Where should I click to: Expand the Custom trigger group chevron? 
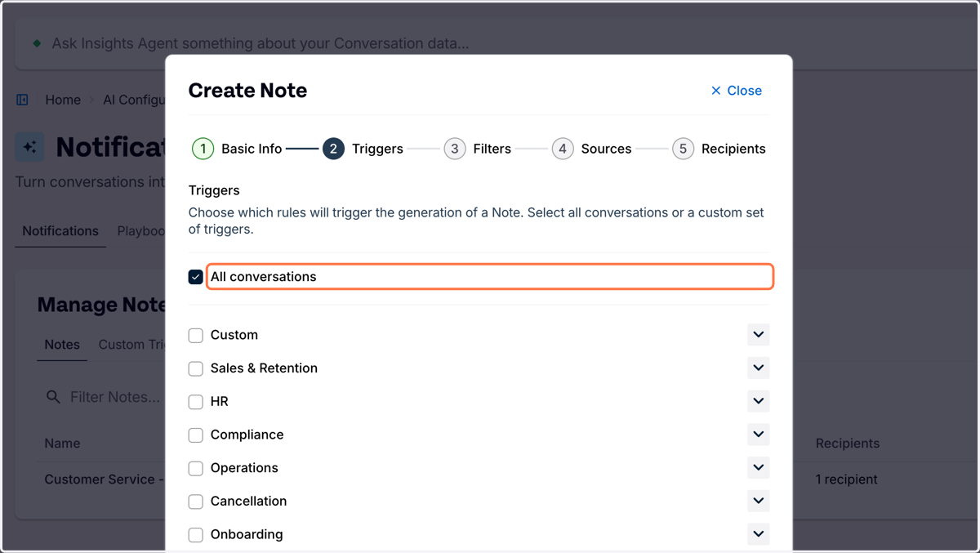coord(759,335)
